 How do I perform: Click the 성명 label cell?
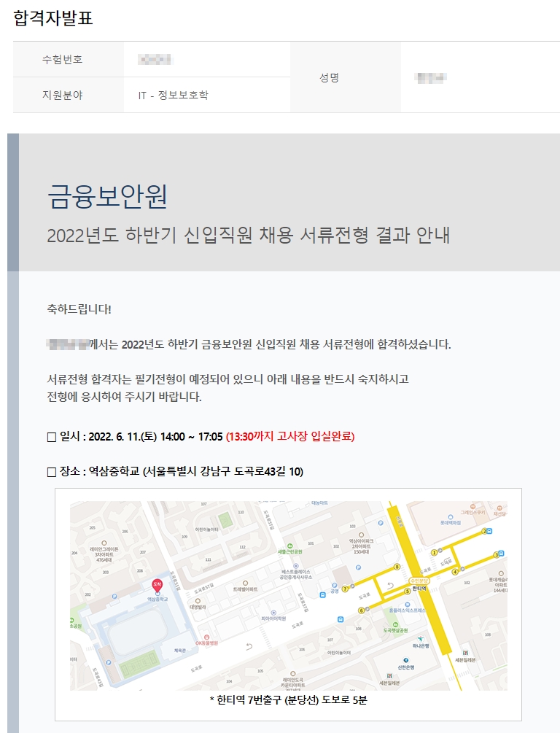[346, 77]
